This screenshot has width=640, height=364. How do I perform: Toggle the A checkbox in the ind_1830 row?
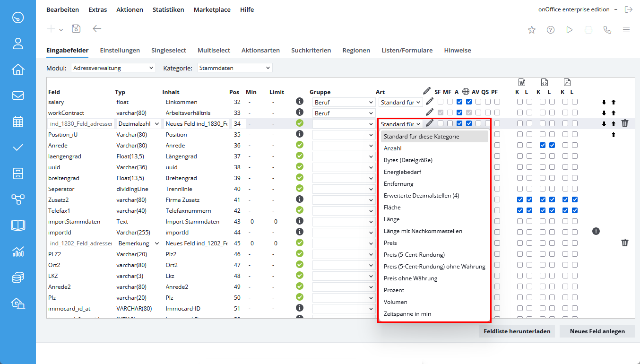[x=459, y=123]
